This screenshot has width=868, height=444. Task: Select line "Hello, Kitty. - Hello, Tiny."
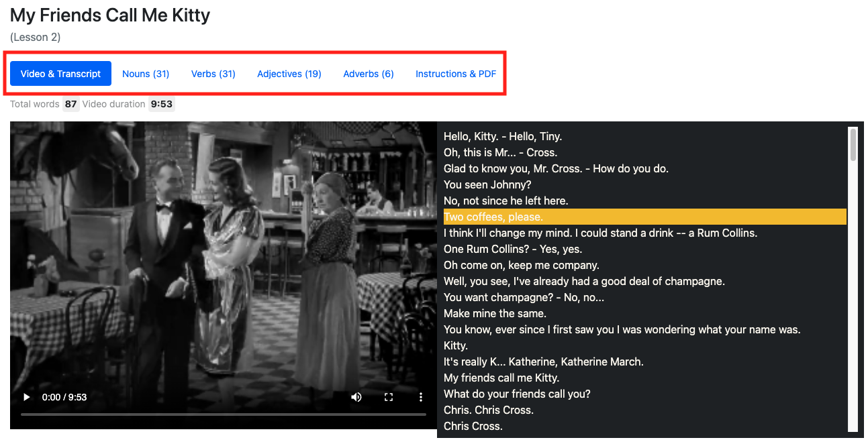pos(503,136)
